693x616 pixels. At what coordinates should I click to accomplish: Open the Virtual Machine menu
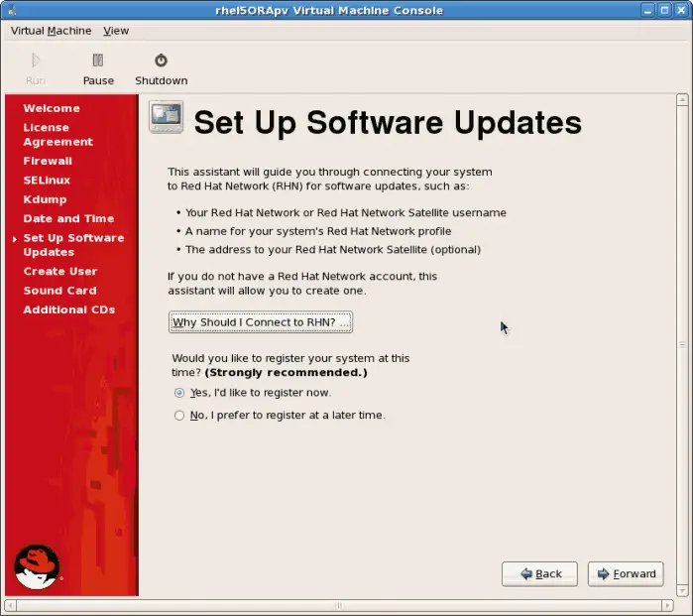pyautogui.click(x=51, y=31)
